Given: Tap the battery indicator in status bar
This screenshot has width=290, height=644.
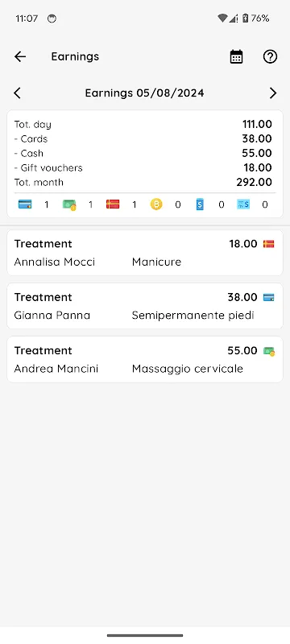Looking at the screenshot, I should pos(245,18).
